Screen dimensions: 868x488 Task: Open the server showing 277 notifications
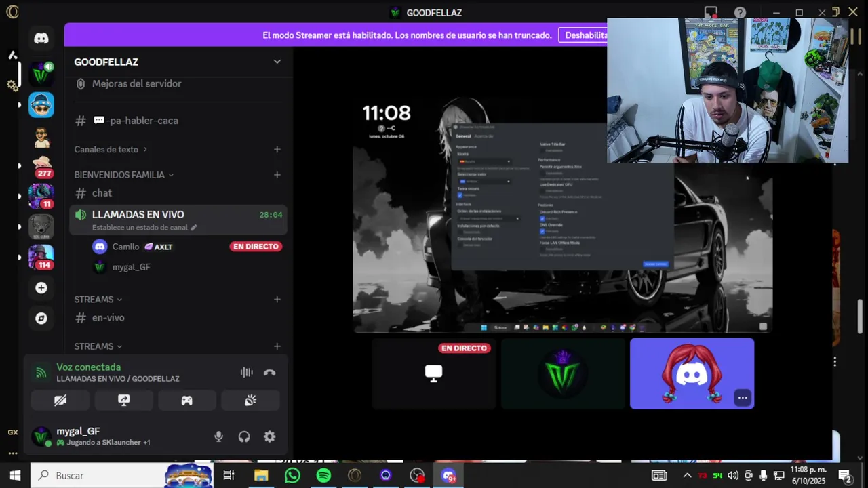click(x=41, y=165)
